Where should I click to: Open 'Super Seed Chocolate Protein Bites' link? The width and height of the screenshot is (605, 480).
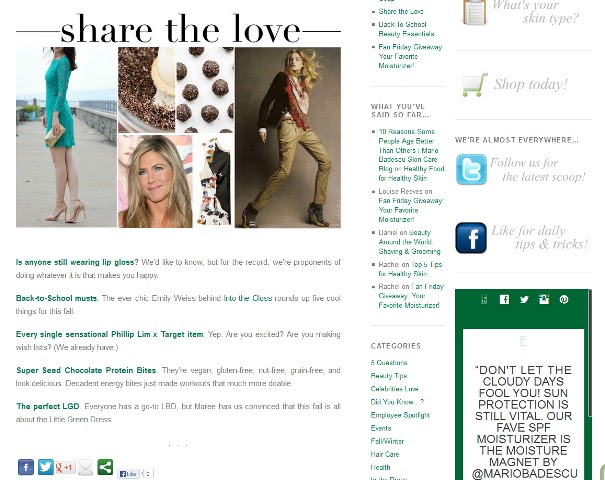86,370
